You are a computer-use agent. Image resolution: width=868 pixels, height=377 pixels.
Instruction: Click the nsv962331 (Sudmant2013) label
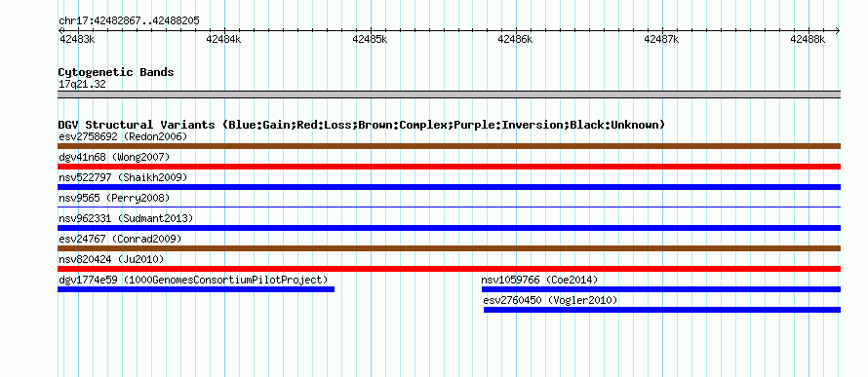tap(126, 218)
